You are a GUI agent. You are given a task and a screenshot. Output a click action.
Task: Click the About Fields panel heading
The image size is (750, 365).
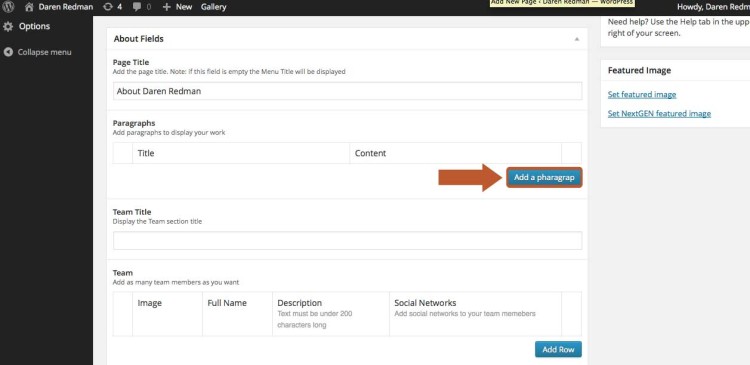tap(139, 39)
